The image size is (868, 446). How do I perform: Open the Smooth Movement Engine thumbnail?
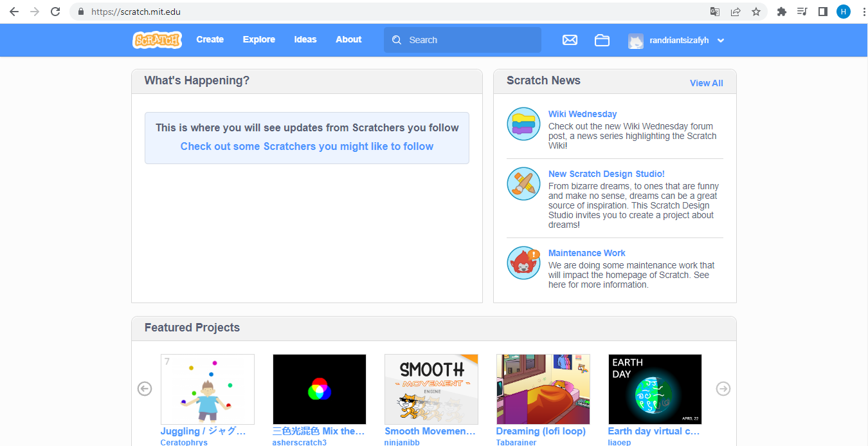(x=431, y=389)
